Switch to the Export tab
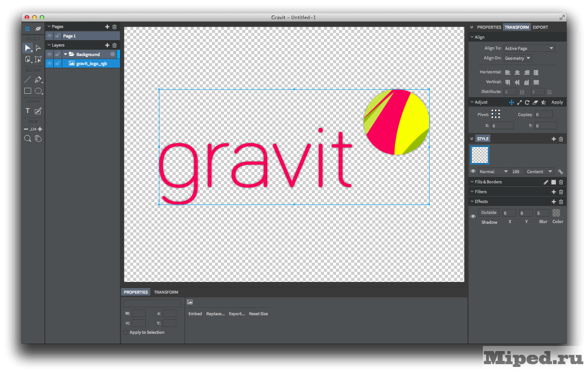This screenshot has height=373, width=588. [540, 27]
